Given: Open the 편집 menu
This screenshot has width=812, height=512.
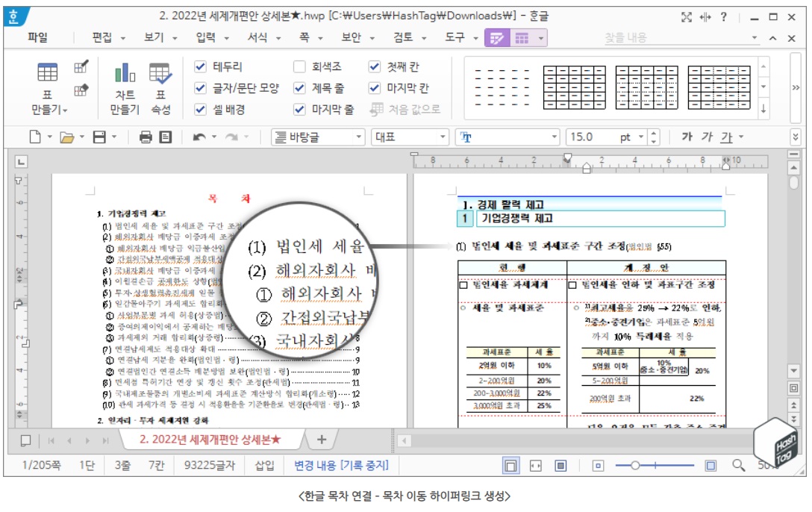Looking at the screenshot, I should pos(102,37).
